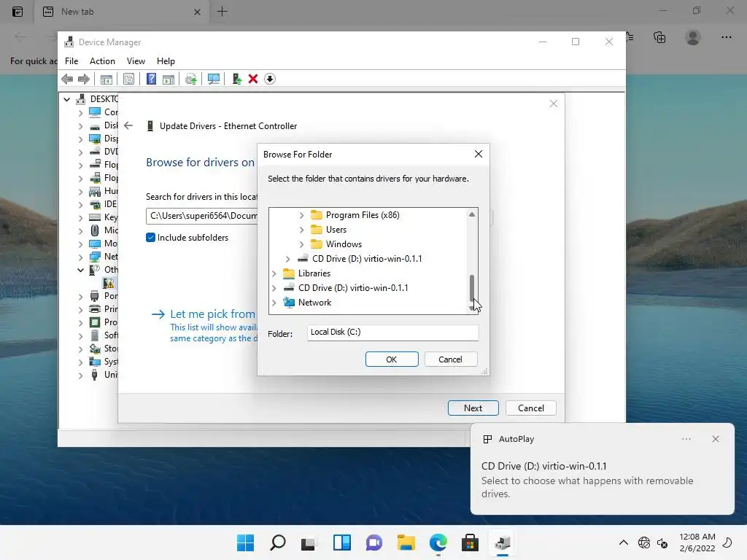This screenshot has height=560, width=747.
Task: Click Let me pick from list link
Action: pos(212,314)
